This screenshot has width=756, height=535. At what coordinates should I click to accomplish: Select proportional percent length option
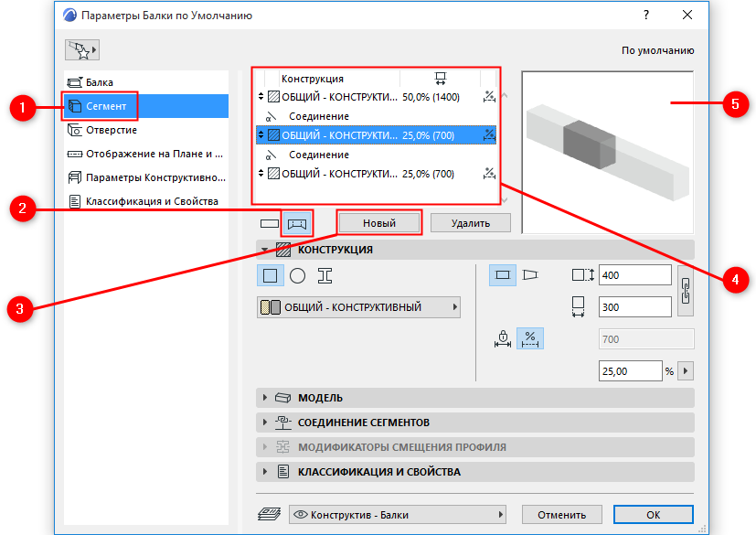click(530, 338)
